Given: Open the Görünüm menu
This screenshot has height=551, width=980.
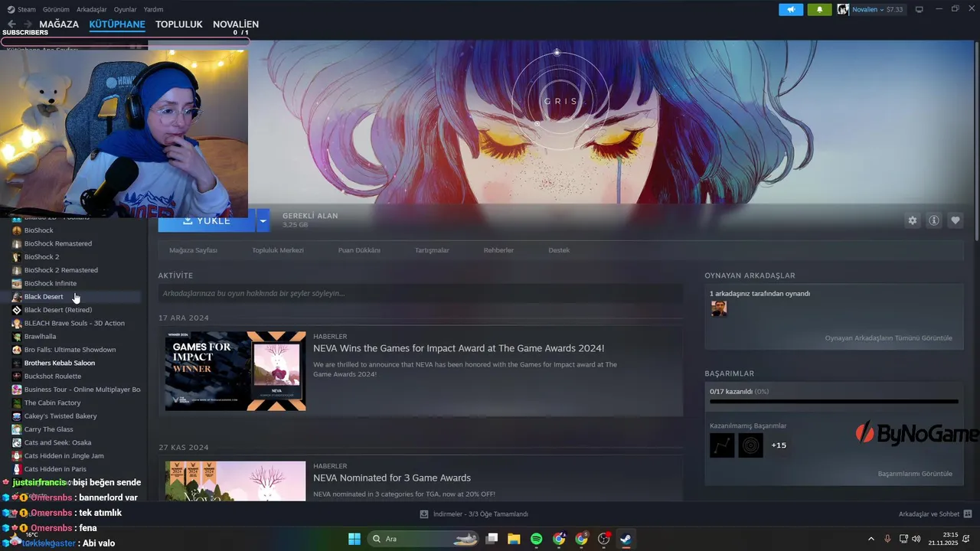Looking at the screenshot, I should pos(56,9).
